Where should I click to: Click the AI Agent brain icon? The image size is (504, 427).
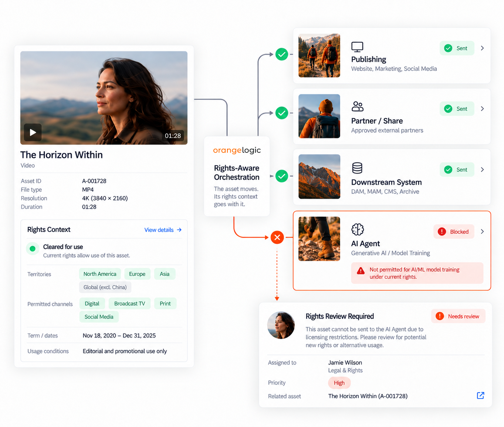coord(358,229)
